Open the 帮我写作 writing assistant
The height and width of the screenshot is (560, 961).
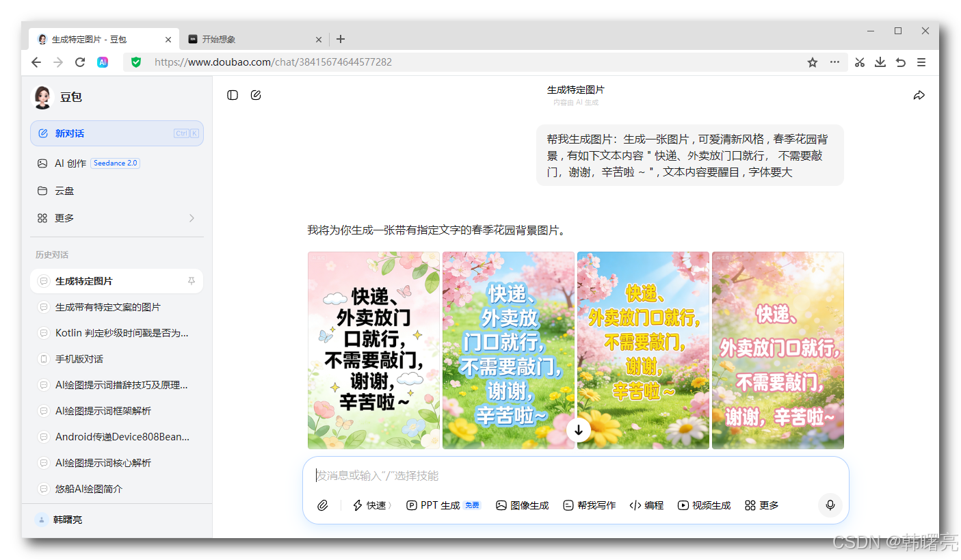point(589,505)
